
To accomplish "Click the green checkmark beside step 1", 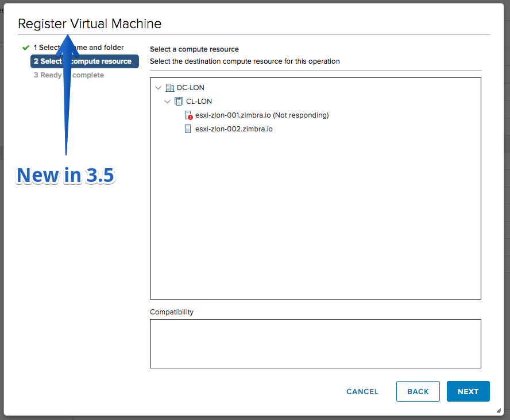I will [x=26, y=48].
